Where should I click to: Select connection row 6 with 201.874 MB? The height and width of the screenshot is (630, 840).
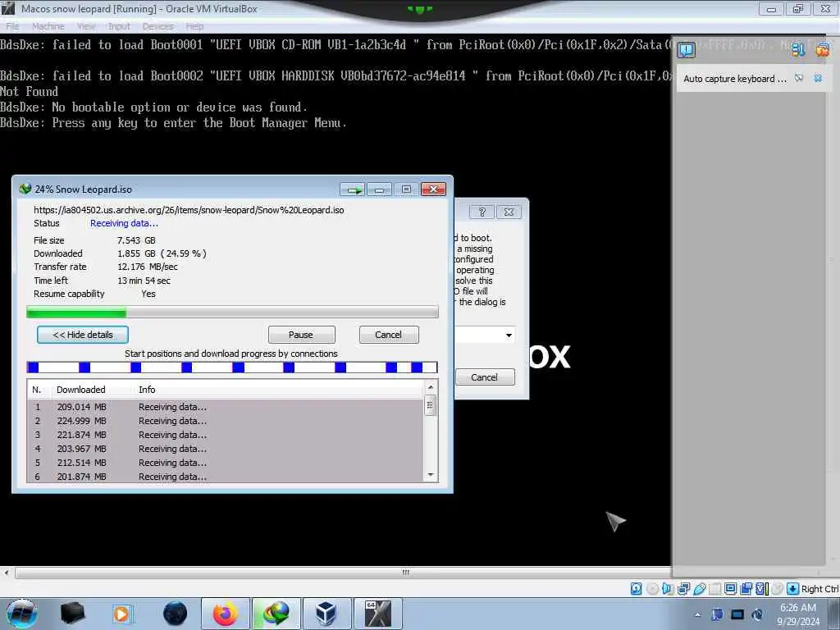coord(226,477)
